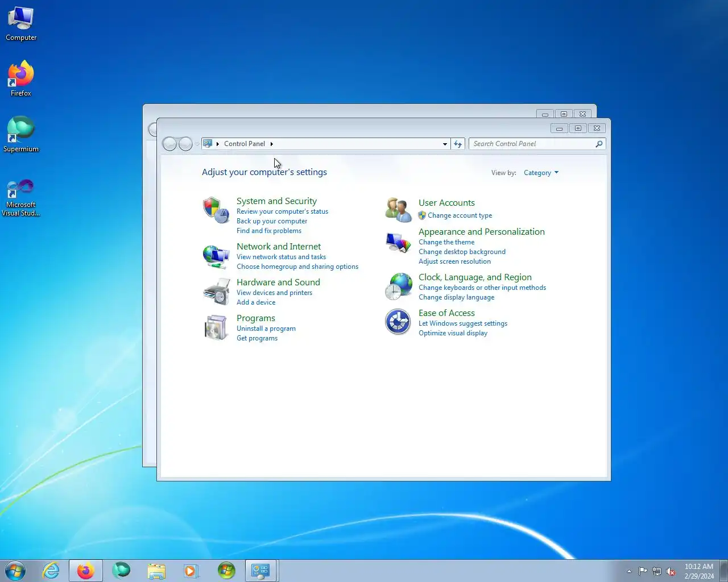This screenshot has width=728, height=582.
Task: Expand the arrow after Control Panel breadcrumb
Action: click(x=271, y=144)
